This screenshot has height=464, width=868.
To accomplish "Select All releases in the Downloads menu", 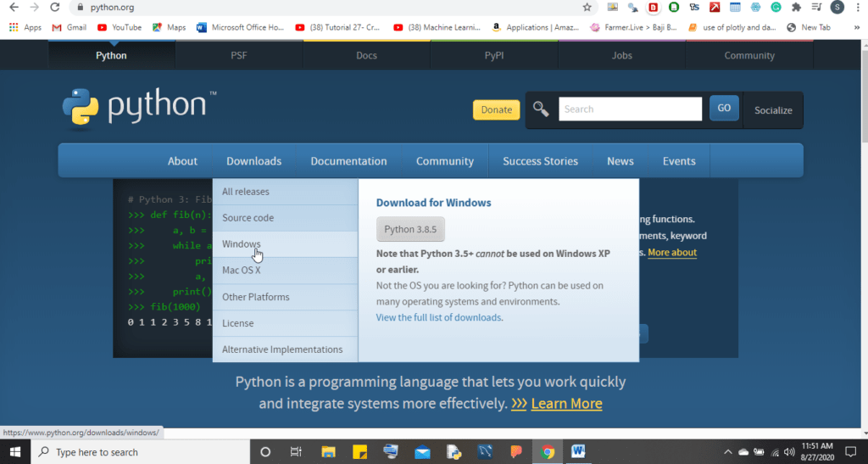I will click(285, 192).
